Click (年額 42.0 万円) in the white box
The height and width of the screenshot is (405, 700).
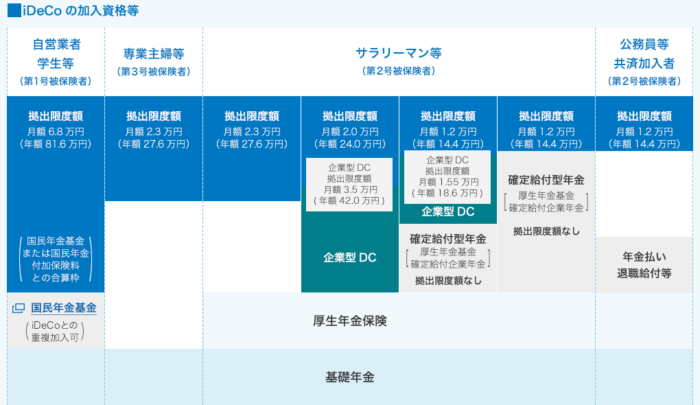point(349,201)
